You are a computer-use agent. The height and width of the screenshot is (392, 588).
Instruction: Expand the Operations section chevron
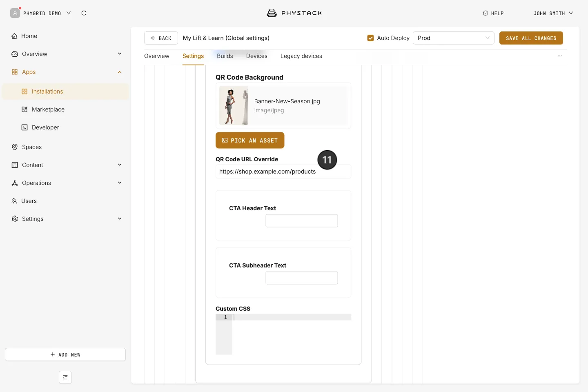(120, 183)
